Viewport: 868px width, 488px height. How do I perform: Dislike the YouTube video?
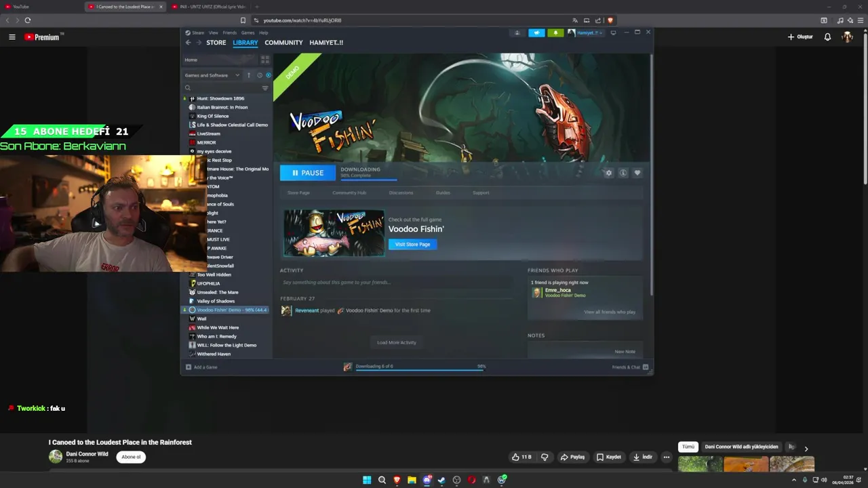point(545,457)
